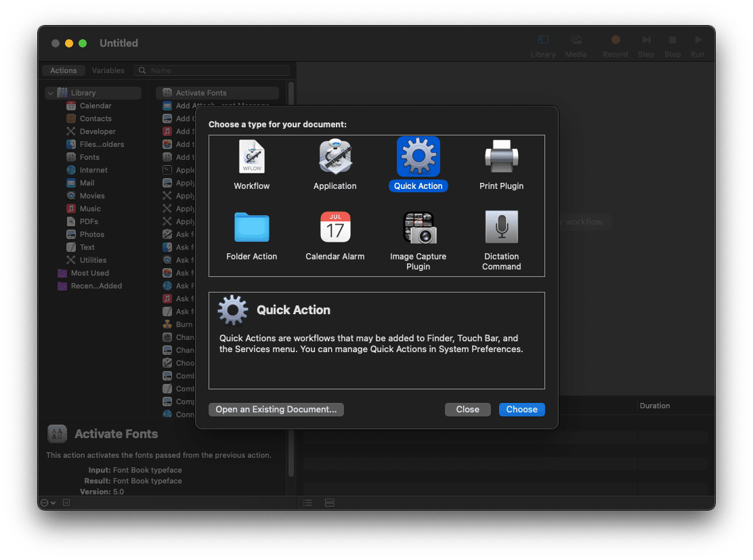Select the Dictation Command microphone icon
The width and height of the screenshot is (753, 560).
[501, 227]
